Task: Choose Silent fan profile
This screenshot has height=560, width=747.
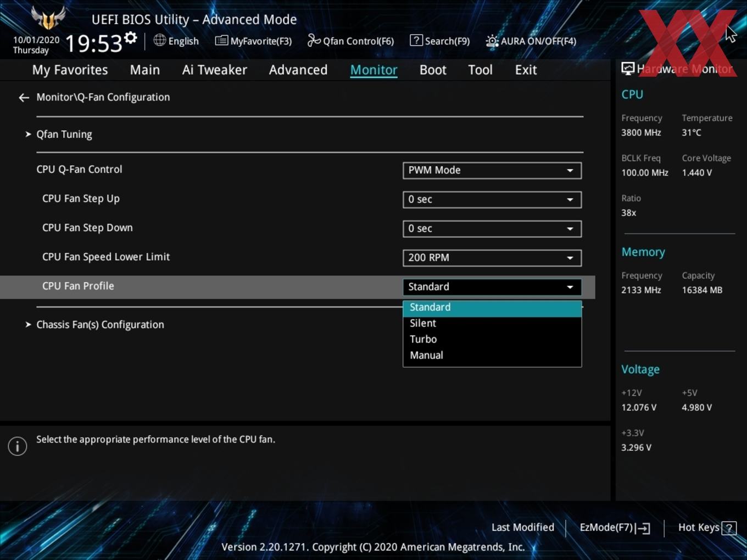Action: (492, 323)
